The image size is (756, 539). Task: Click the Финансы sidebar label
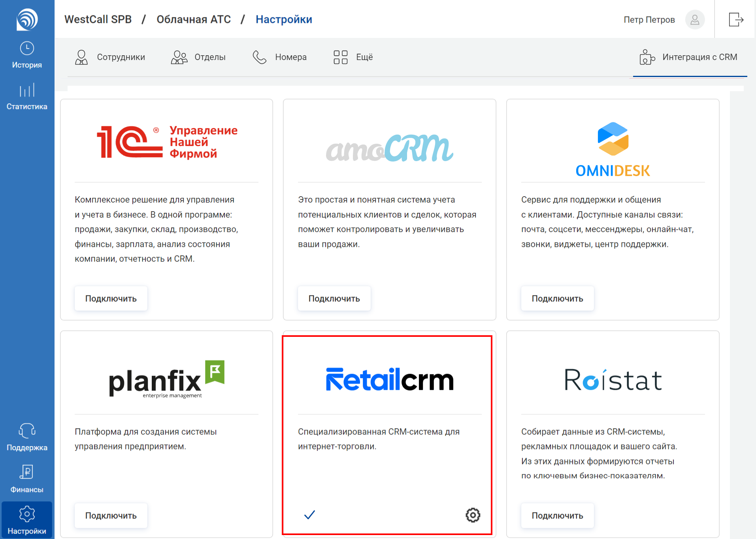27,490
